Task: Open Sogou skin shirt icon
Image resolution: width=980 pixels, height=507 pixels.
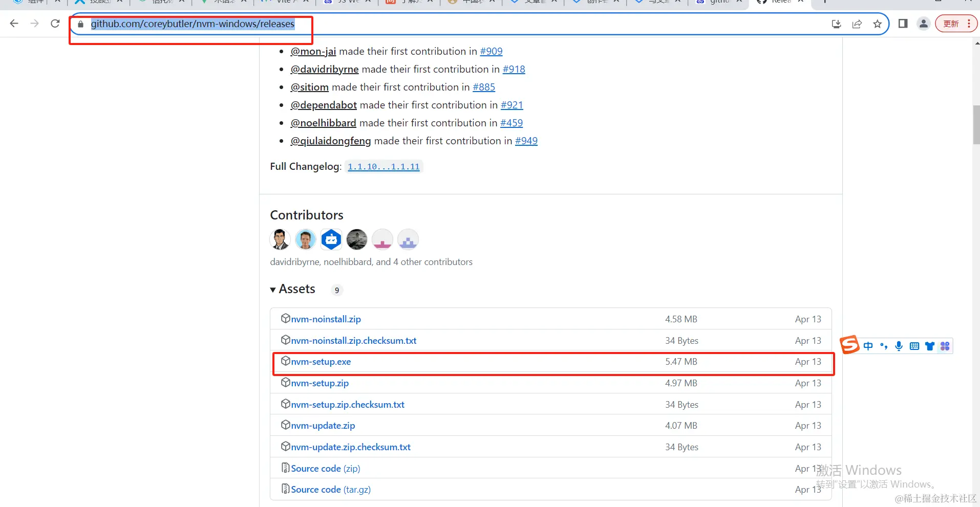Action: (x=930, y=346)
